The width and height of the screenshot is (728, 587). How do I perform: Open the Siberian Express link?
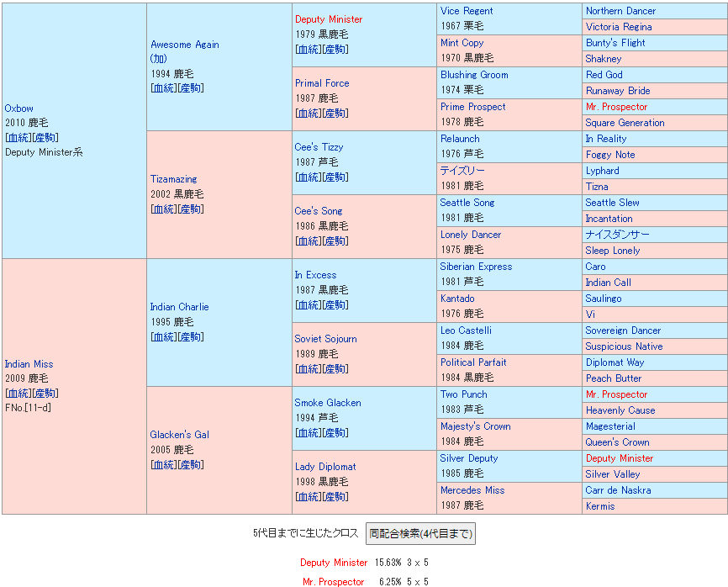pyautogui.click(x=476, y=267)
